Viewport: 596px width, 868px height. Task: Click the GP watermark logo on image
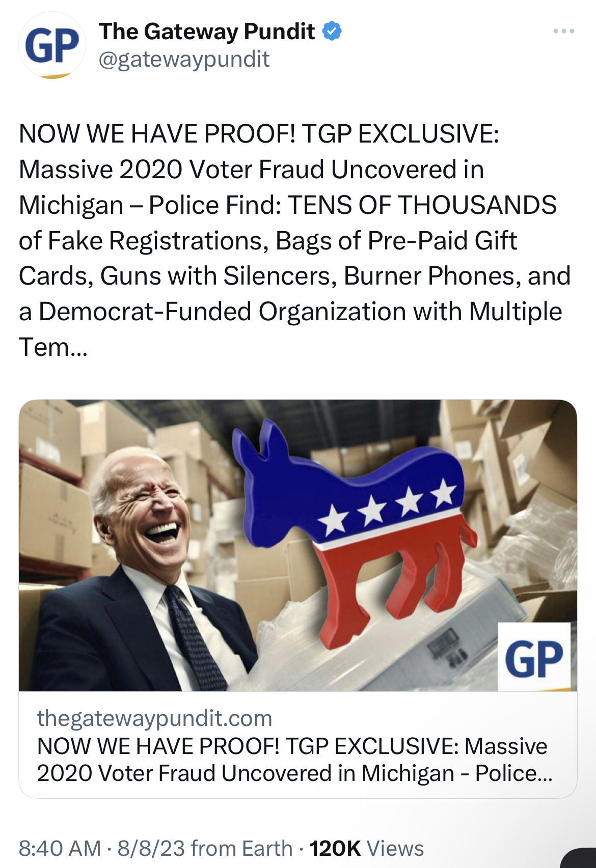point(534,657)
